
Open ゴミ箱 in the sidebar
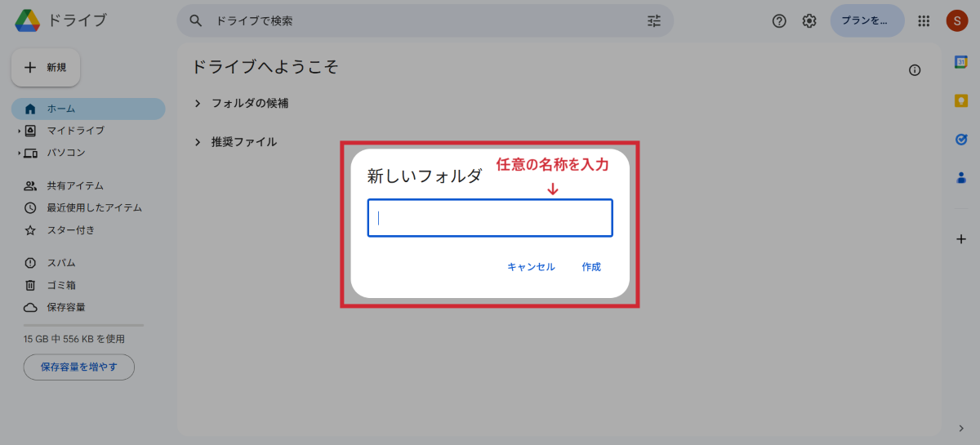coord(62,285)
